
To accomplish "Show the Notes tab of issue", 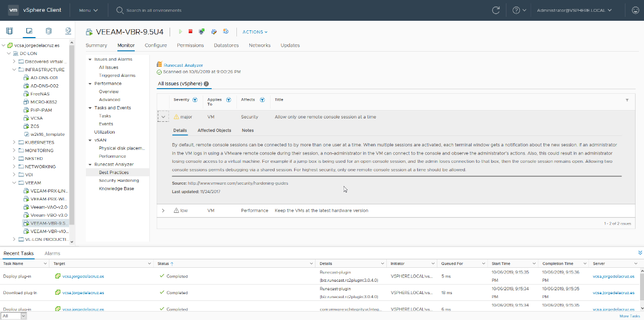I will (x=248, y=130).
